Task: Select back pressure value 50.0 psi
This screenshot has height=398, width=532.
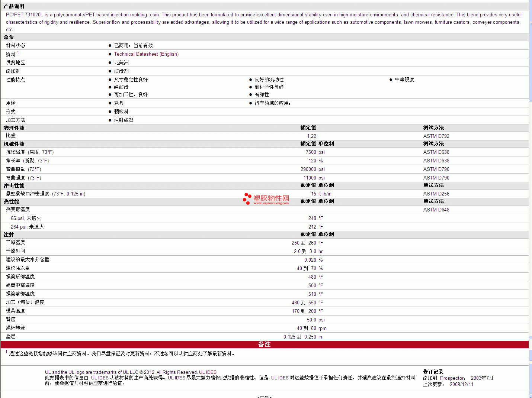Action: [316, 320]
